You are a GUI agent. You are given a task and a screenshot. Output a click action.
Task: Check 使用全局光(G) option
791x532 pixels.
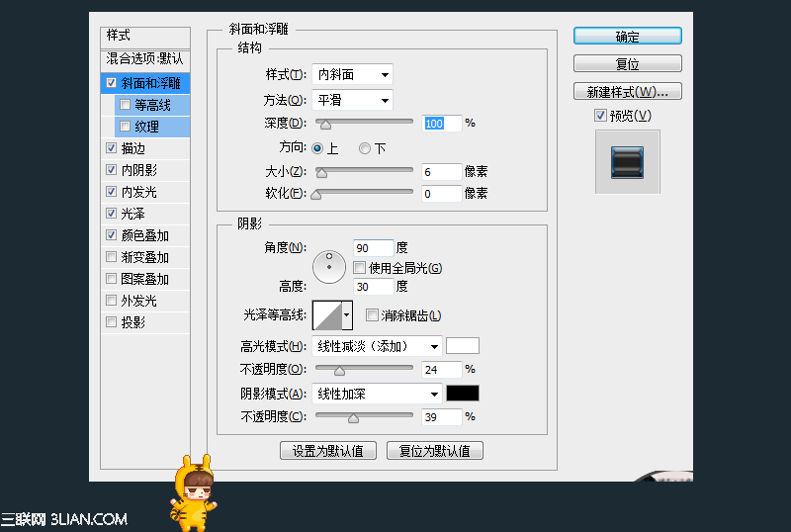[x=359, y=268]
